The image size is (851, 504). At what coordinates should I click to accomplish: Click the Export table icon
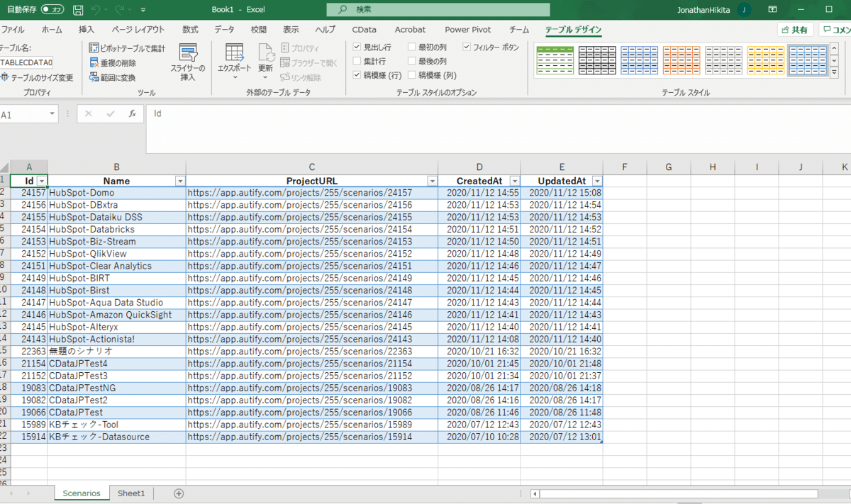pos(234,54)
